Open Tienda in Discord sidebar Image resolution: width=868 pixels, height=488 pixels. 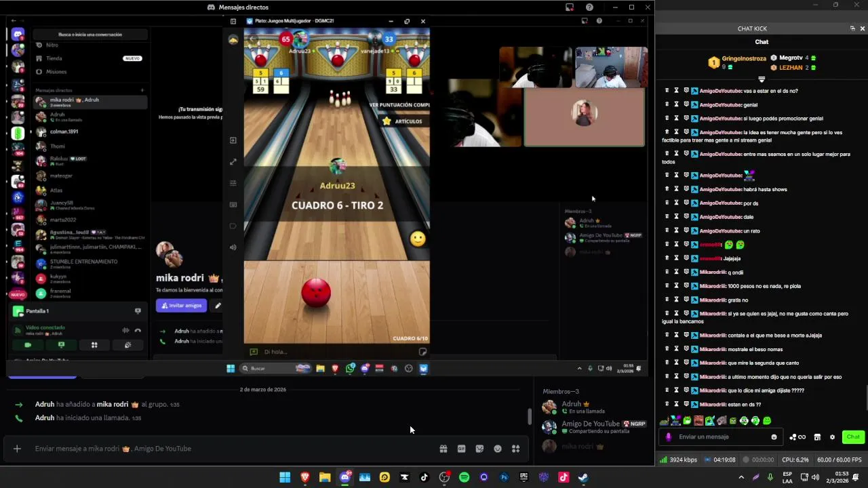coord(89,58)
